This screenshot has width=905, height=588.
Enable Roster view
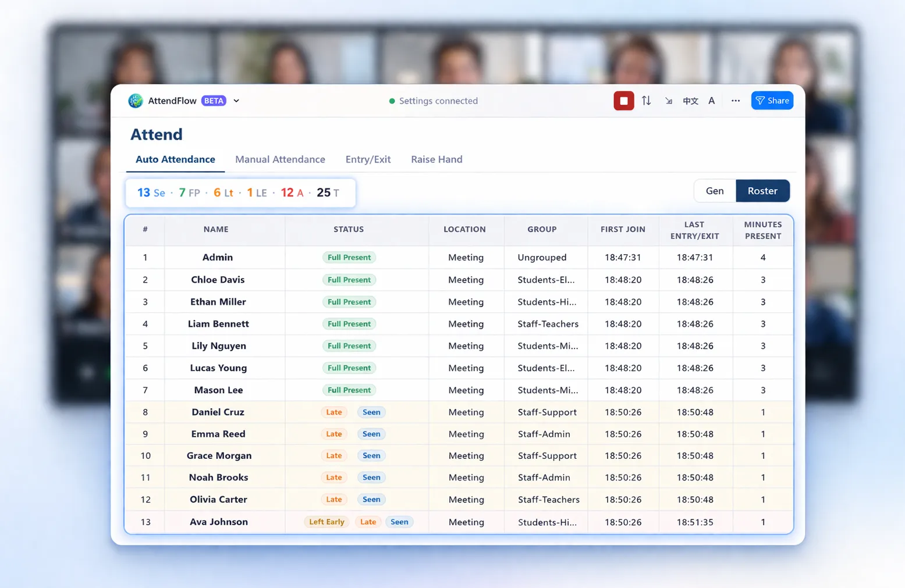coord(762,190)
